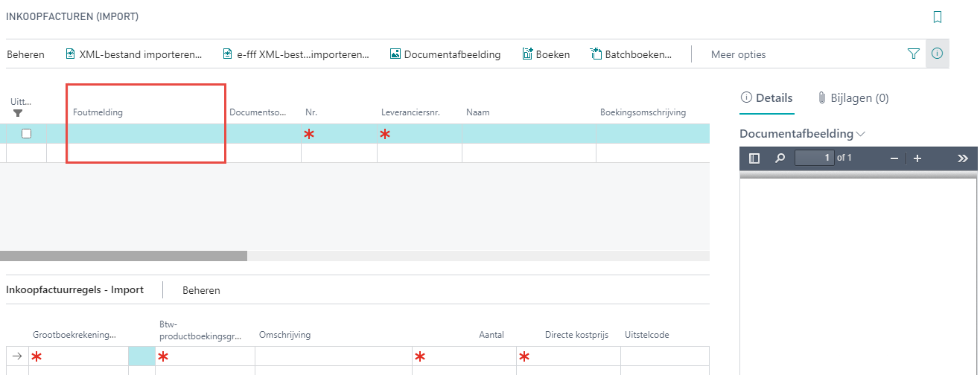Click the bookmark icon at top right
The image size is (980, 375).
pyautogui.click(x=937, y=16)
